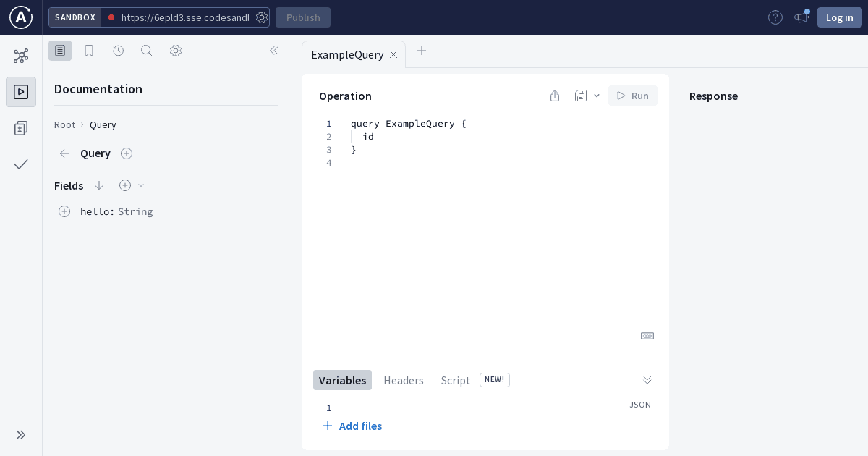The image size is (868, 456).
Task: Select the Explorer play icon in the sidebar
Action: point(21,92)
